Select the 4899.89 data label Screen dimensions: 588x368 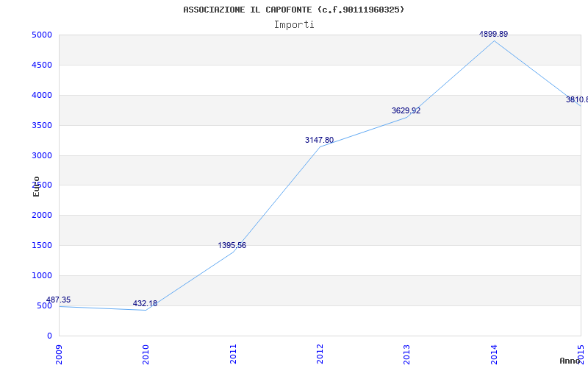coord(493,34)
